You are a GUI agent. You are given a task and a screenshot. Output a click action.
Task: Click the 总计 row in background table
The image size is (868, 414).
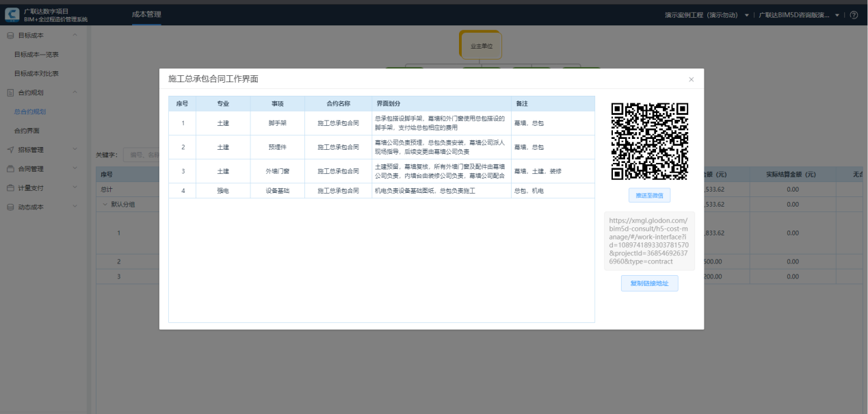click(128, 190)
